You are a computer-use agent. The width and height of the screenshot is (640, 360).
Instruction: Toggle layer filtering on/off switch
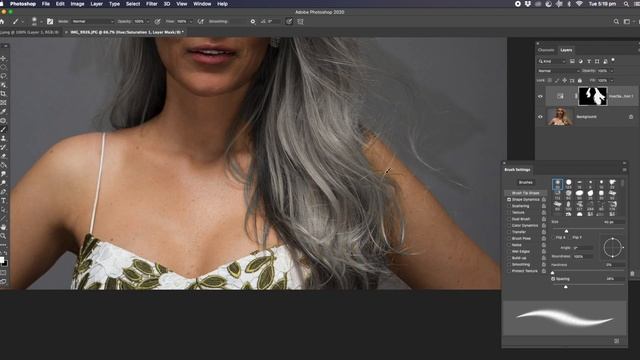(x=613, y=60)
